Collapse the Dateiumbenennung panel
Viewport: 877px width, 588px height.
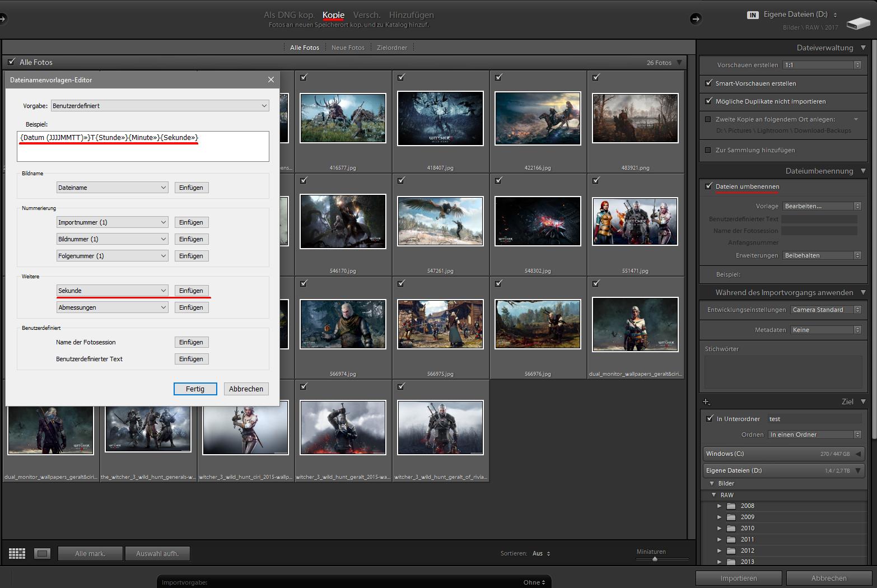[x=863, y=171]
